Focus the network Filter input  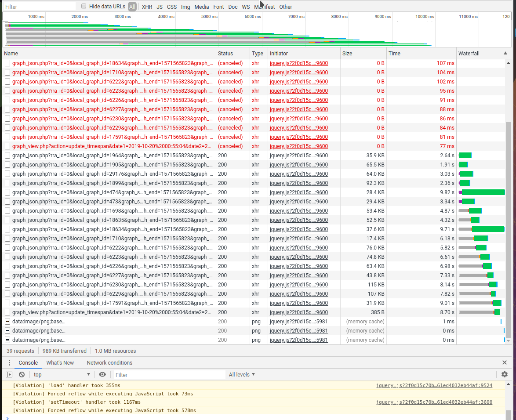tap(40, 7)
